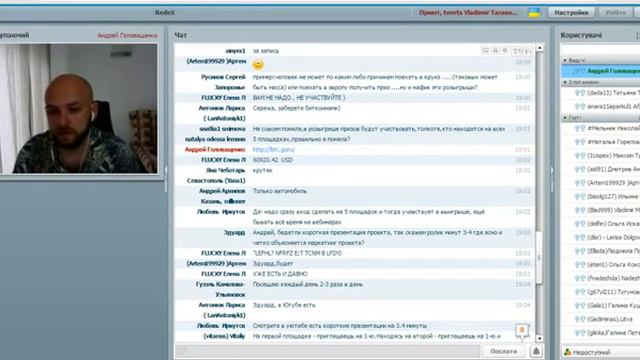Click chat message 'Эдуард, будет'
This screenshot has width=640, height=360.
(x=273, y=264)
